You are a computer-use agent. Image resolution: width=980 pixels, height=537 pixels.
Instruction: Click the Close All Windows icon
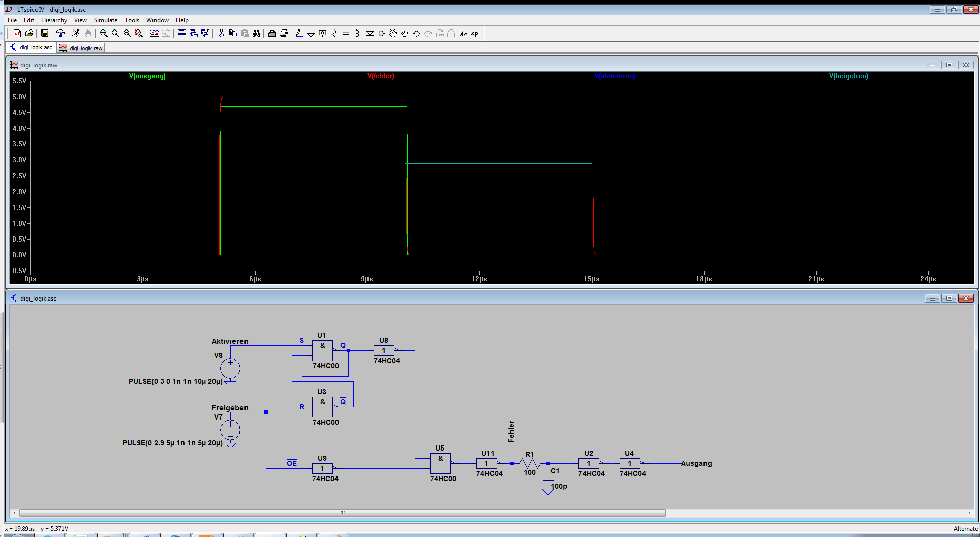click(205, 33)
